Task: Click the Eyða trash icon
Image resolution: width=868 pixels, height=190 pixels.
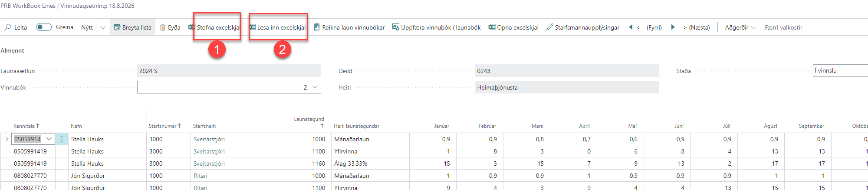Action: click(163, 27)
